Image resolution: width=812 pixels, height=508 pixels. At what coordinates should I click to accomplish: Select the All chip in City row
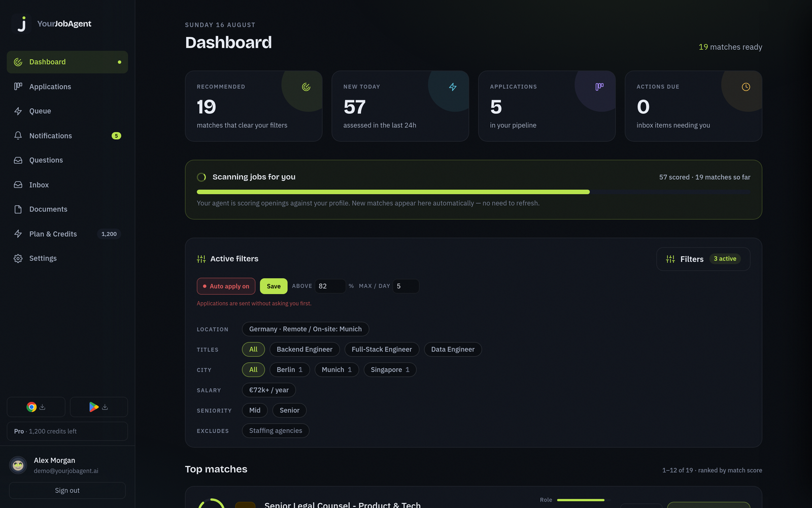coord(253,370)
